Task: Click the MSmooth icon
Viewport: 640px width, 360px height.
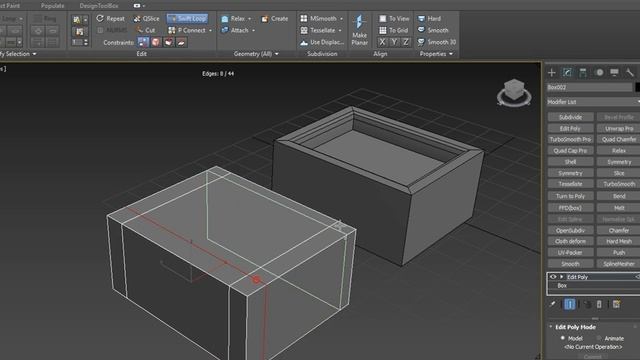Action: 304,18
